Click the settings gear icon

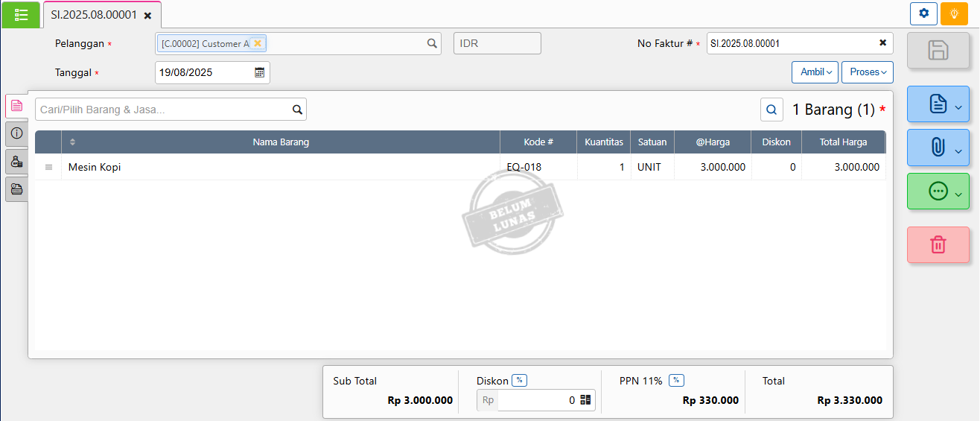pos(923,13)
